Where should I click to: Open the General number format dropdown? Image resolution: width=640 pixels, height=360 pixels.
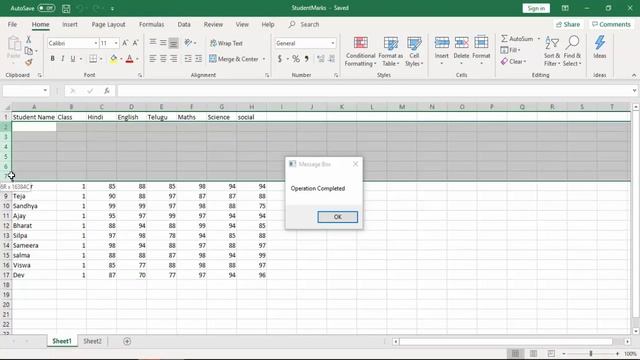click(333, 43)
